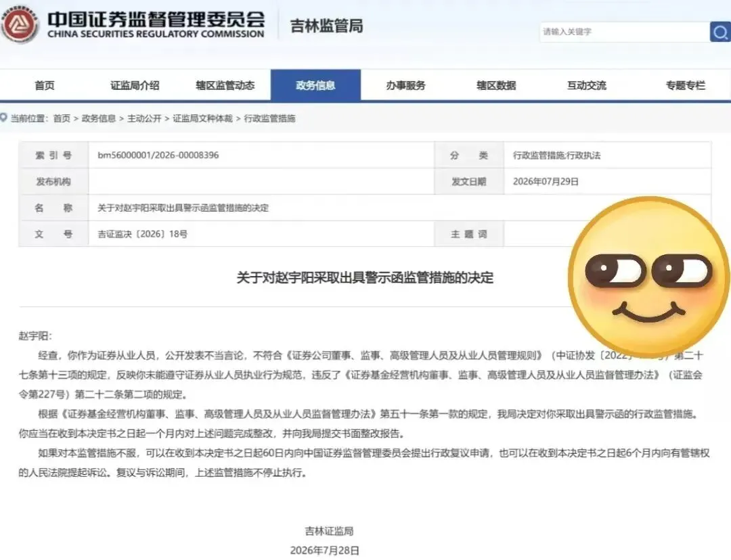
Task: Click the 行政监管措施;行政执法 category value
Action: 556,155
